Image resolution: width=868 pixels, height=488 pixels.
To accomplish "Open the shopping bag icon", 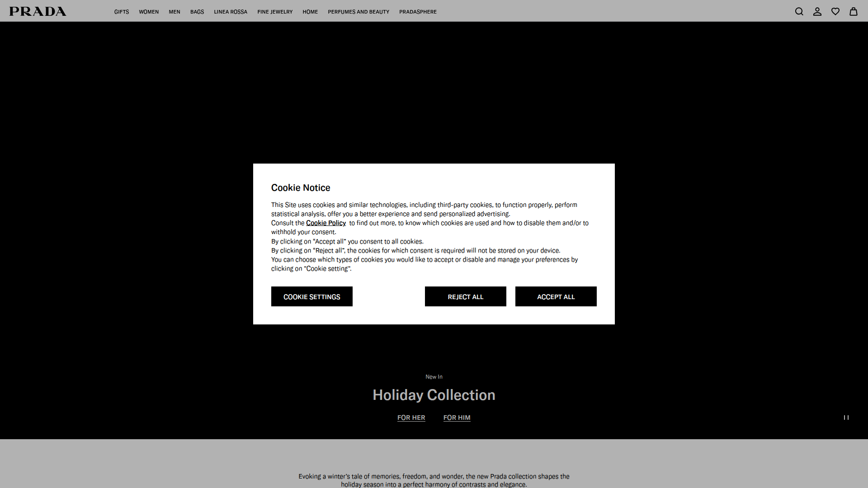I will (x=854, y=11).
